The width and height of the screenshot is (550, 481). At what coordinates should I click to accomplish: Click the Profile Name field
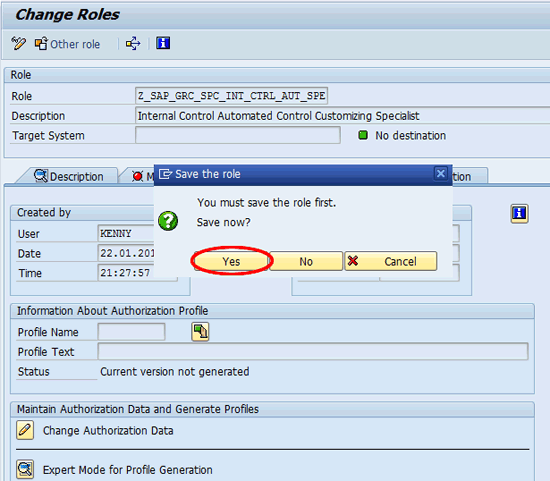click(132, 332)
